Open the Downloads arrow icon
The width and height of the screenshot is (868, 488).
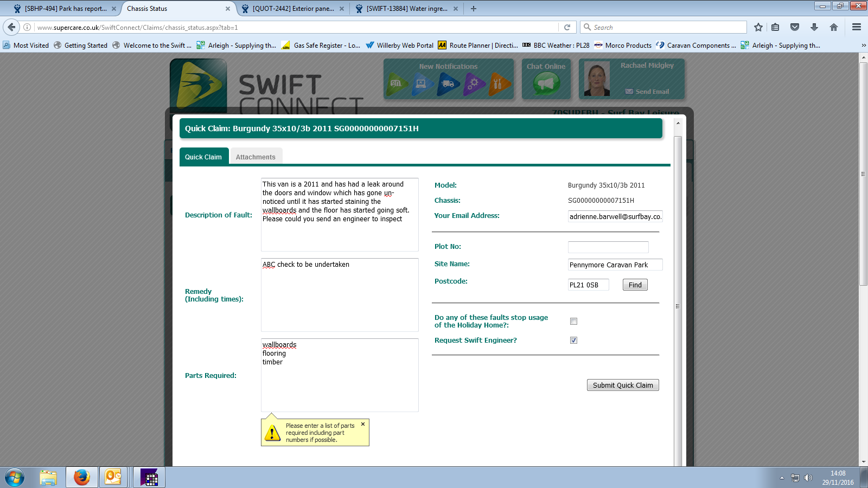[814, 27]
